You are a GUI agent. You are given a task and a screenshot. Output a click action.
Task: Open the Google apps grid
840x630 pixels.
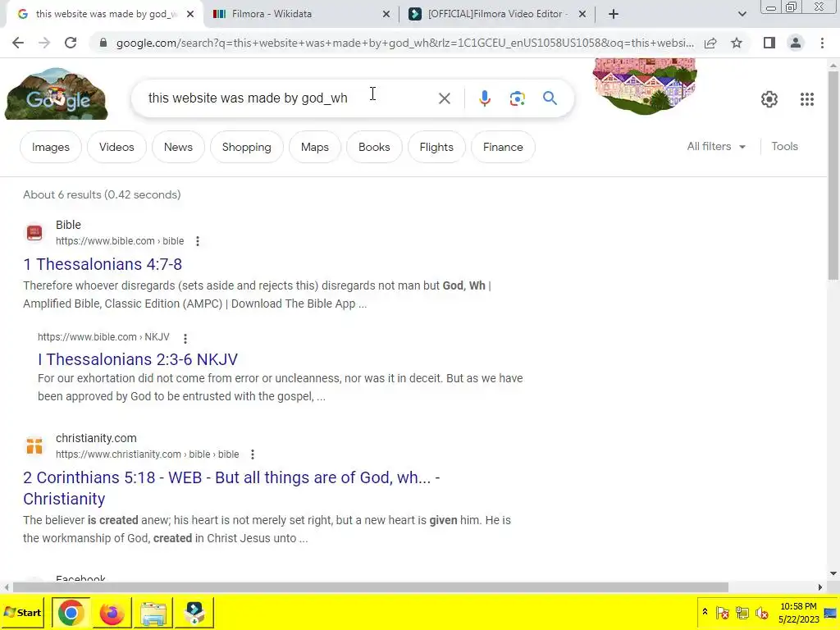tap(807, 99)
